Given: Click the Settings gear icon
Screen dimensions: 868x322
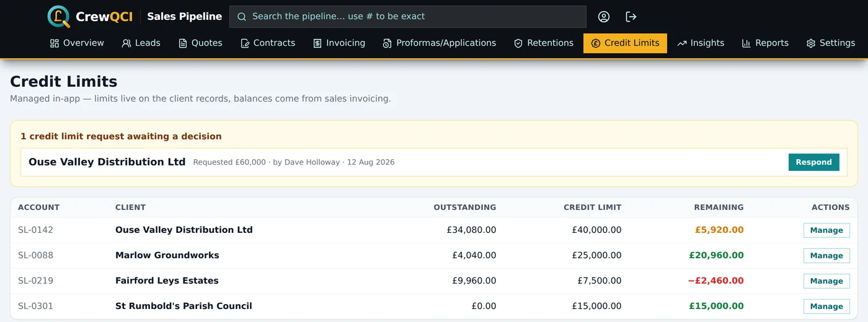Looking at the screenshot, I should [x=811, y=43].
